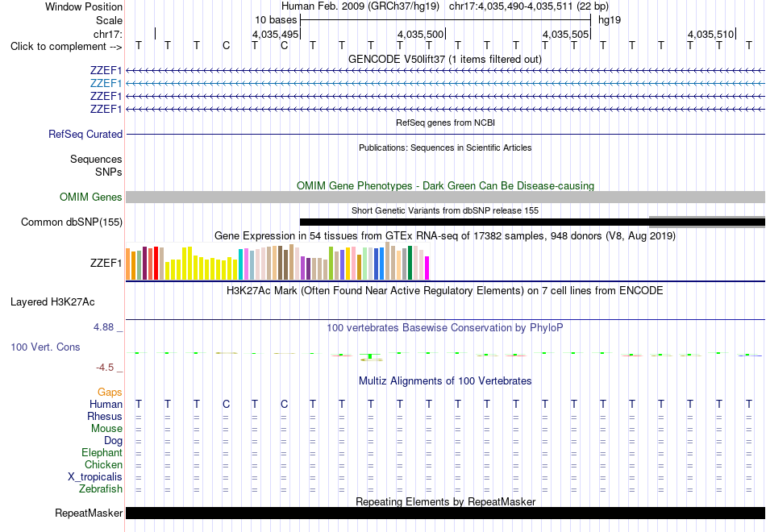Click the ZZEF1 label beside the expression chart

pos(106,263)
